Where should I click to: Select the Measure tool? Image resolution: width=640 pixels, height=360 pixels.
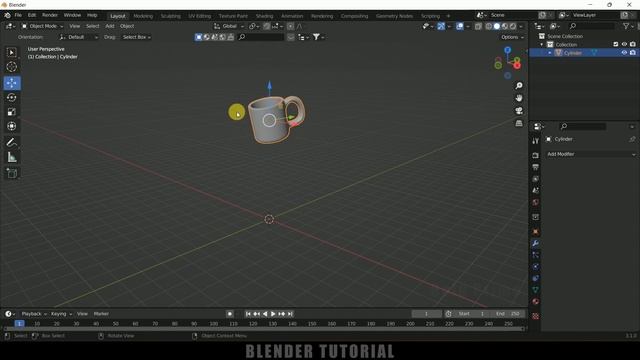12,157
